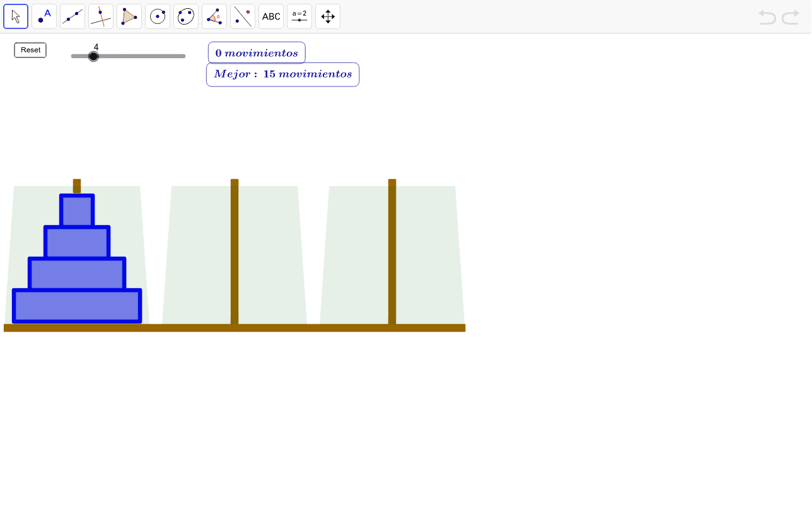Click the slider value '4'
Viewport: 812px width, 526px height.
(96, 47)
